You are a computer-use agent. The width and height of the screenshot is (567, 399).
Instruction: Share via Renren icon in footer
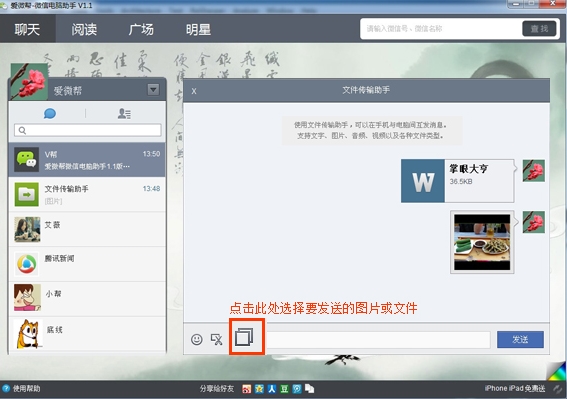pyautogui.click(x=272, y=389)
